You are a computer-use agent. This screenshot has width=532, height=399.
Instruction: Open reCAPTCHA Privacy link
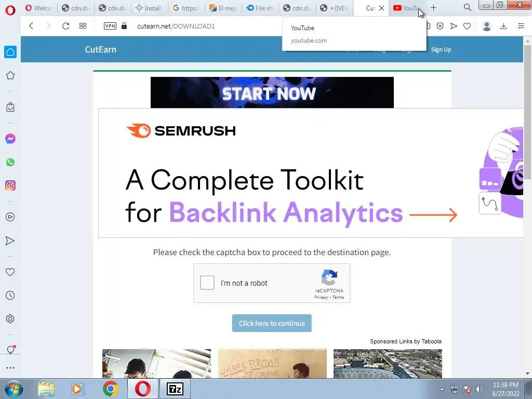321,298
